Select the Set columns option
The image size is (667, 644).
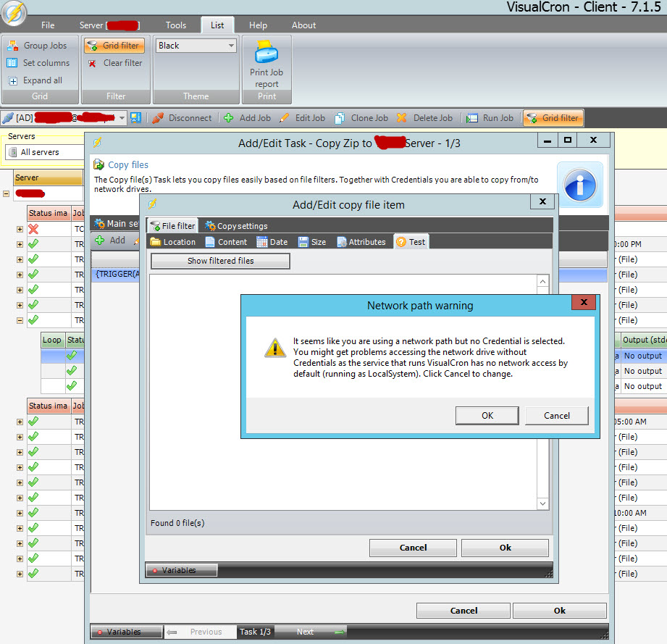tap(38, 63)
